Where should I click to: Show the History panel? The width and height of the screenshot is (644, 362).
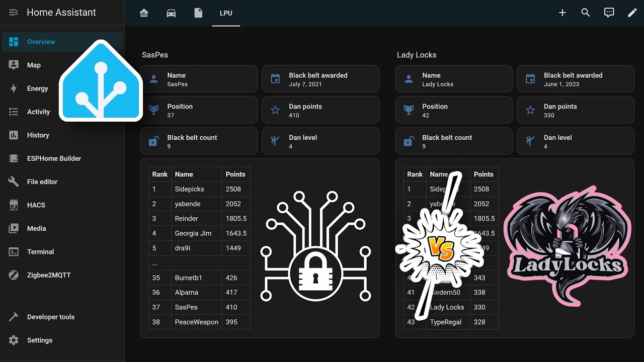[x=62, y=135]
